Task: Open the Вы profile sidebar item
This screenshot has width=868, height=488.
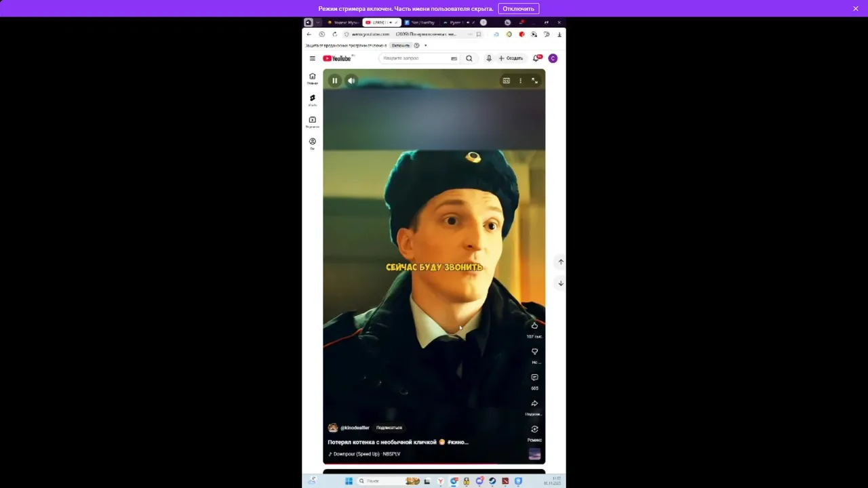Action: 313,144
